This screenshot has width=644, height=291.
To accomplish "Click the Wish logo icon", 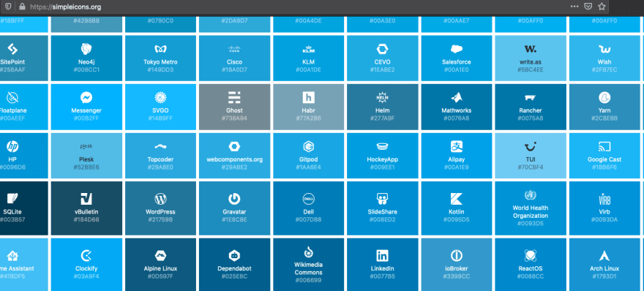I will pos(604,49).
